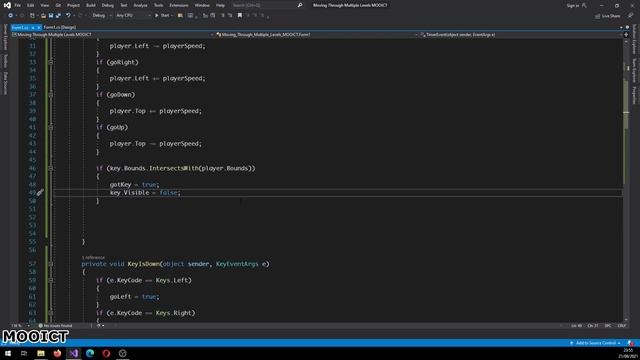This screenshot has height=360, width=640.
Task: Open the Git menu
Action: 58,5
